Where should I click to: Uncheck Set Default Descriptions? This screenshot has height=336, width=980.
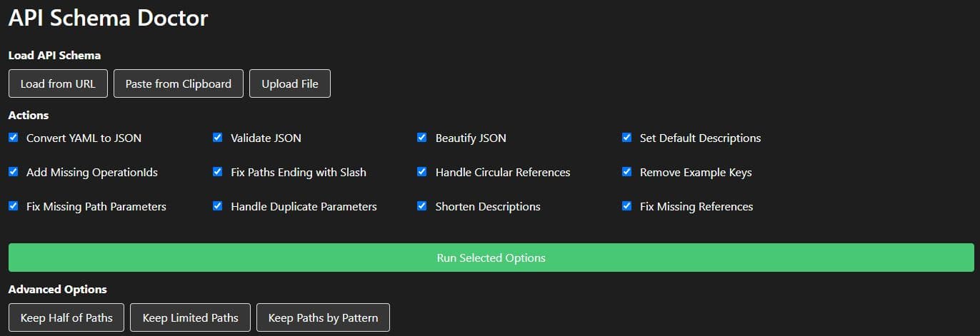[x=627, y=138]
